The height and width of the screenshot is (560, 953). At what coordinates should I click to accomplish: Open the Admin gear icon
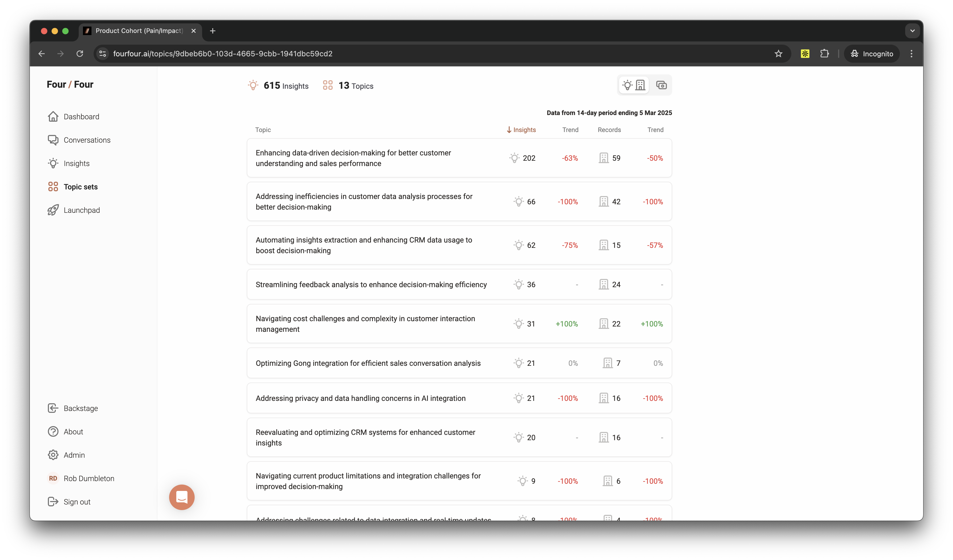coord(53,455)
